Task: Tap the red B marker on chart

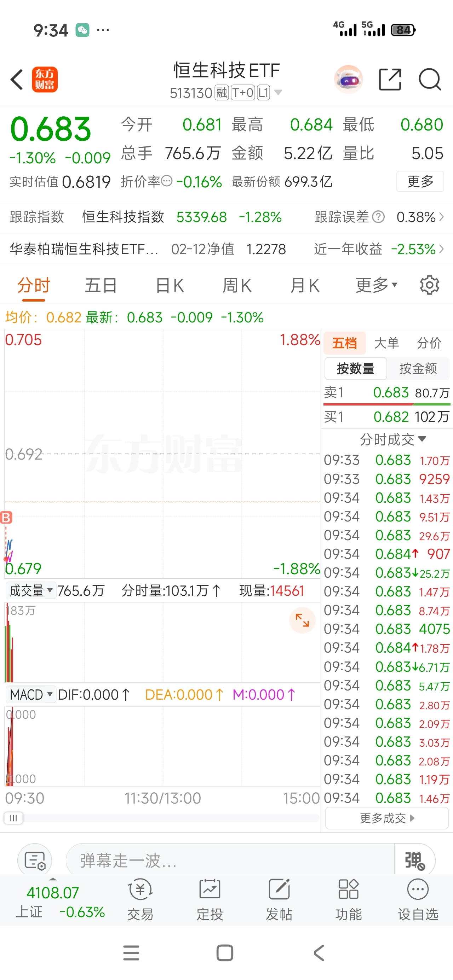Action: pyautogui.click(x=6, y=517)
